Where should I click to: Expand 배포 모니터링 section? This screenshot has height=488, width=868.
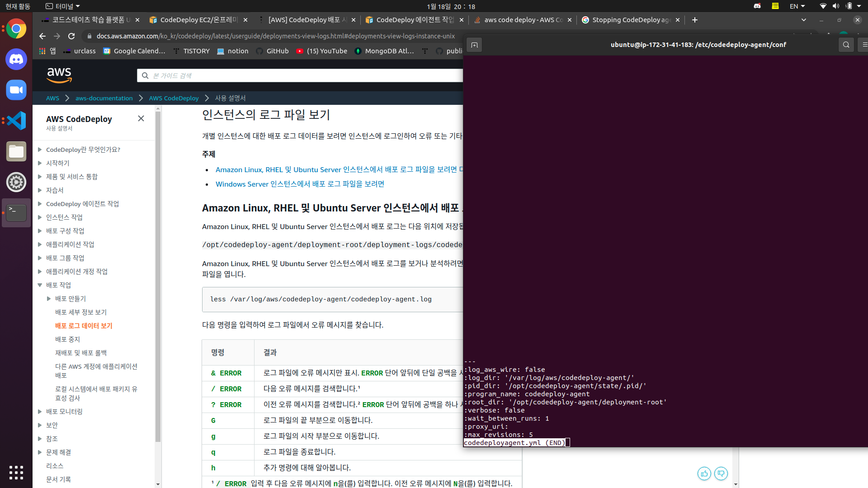[x=40, y=412]
